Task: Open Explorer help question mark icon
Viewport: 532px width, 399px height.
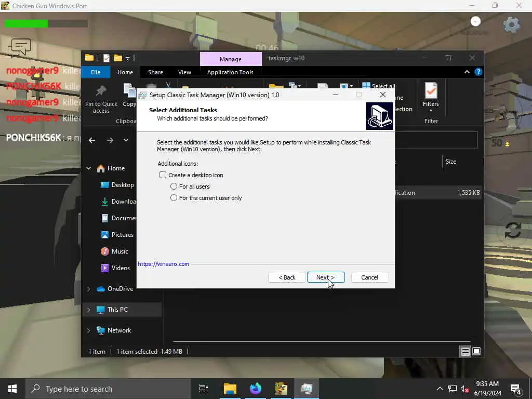Action: [x=478, y=72]
